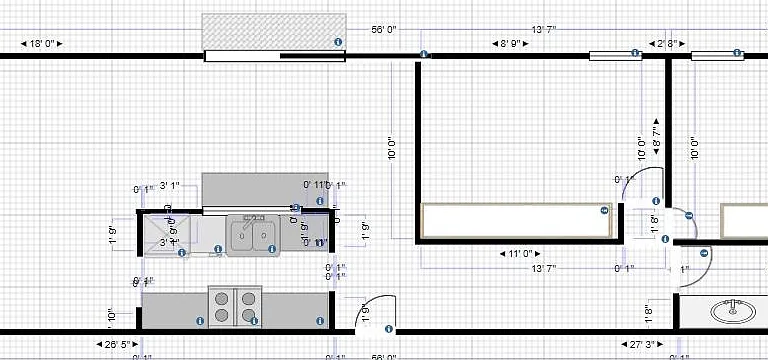The height and width of the screenshot is (360, 768).
Task: Click info icon on window above closet room
Action: point(635,52)
